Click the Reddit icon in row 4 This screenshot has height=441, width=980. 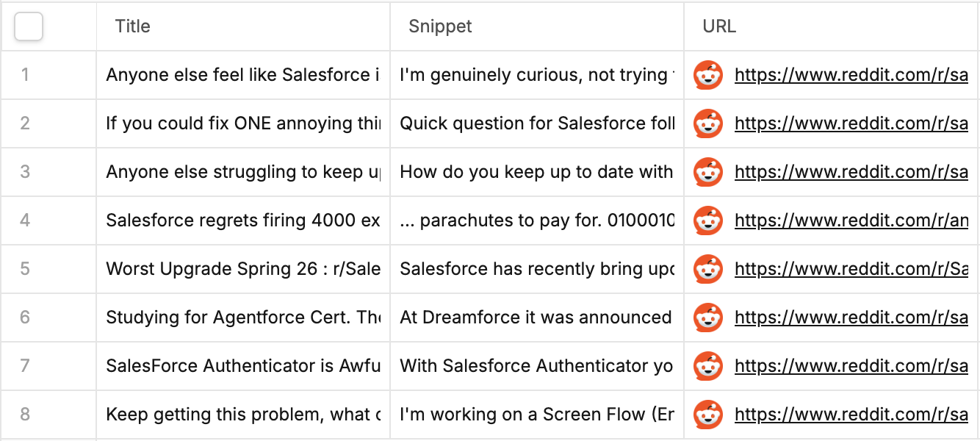click(x=708, y=220)
